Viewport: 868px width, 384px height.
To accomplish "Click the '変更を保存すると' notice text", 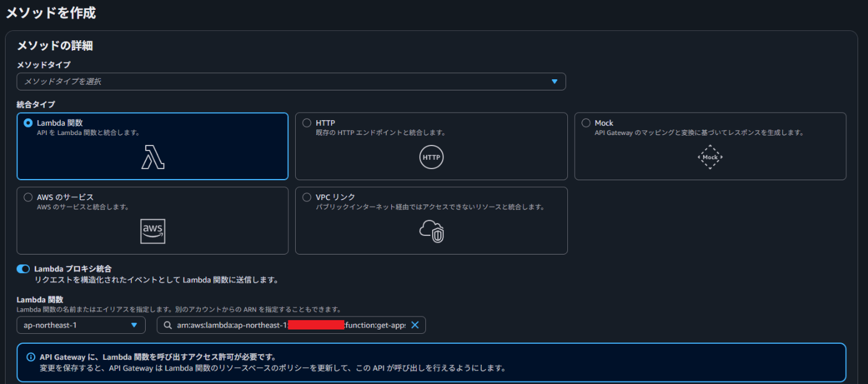I will point(273,368).
